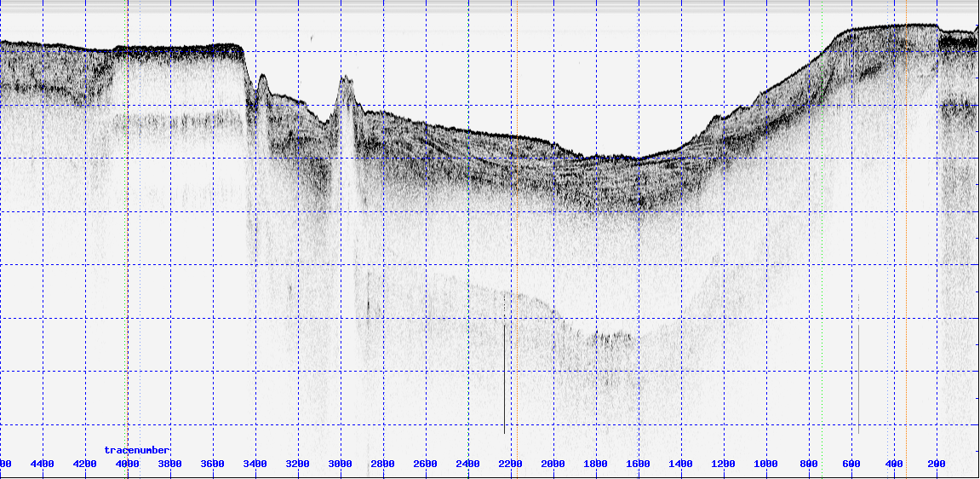980x479 pixels.
Task: Choose the 3200 trace number label
Action: click(297, 464)
